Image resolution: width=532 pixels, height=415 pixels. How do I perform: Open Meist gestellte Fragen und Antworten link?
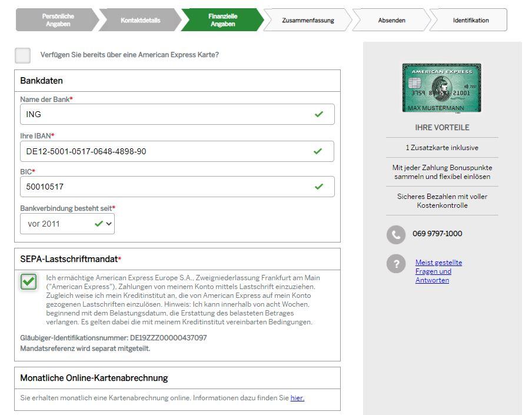tap(438, 271)
